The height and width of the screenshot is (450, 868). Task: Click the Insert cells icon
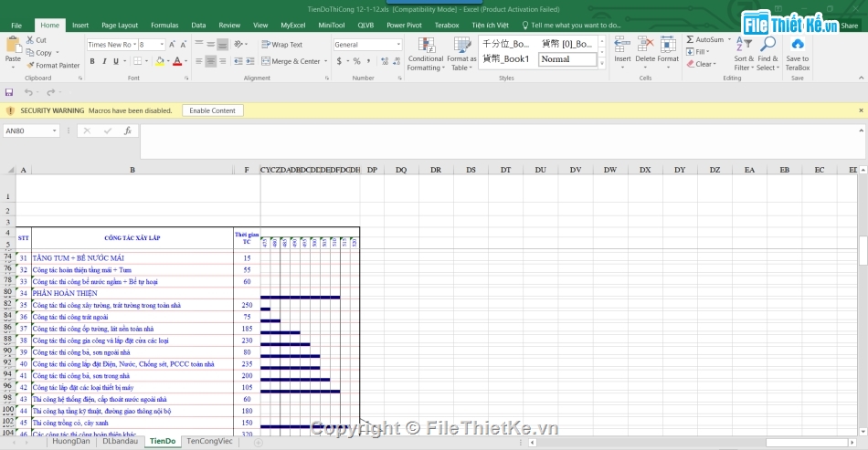click(x=622, y=46)
